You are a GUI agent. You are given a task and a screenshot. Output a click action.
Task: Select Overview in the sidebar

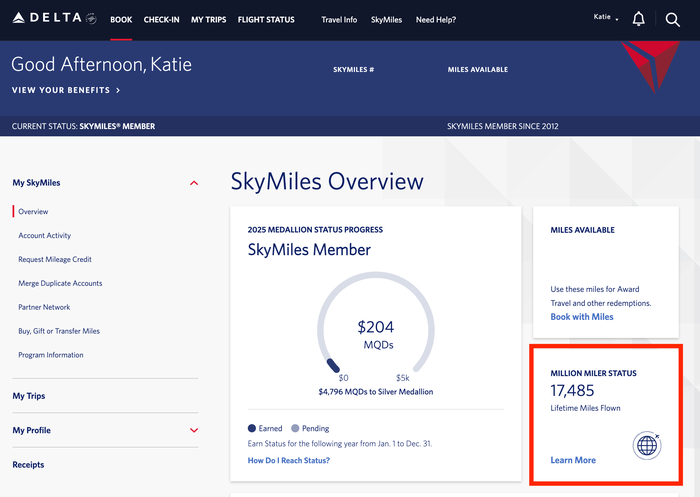tap(33, 212)
